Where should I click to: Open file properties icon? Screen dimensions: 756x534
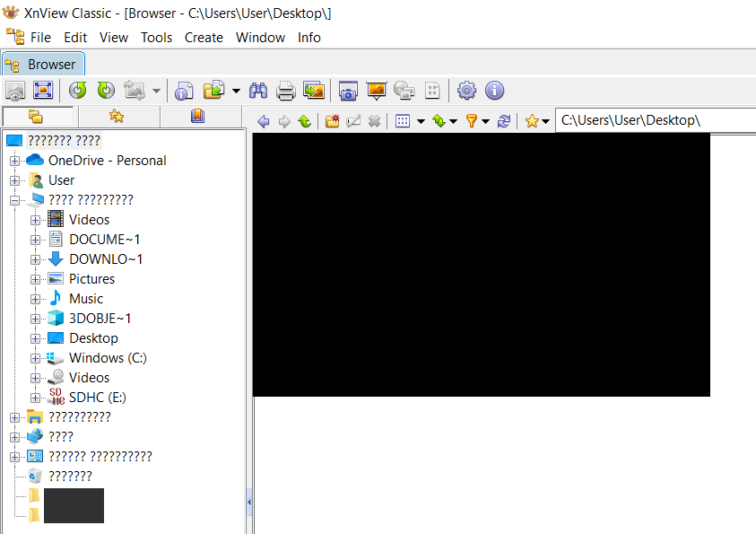(184, 91)
